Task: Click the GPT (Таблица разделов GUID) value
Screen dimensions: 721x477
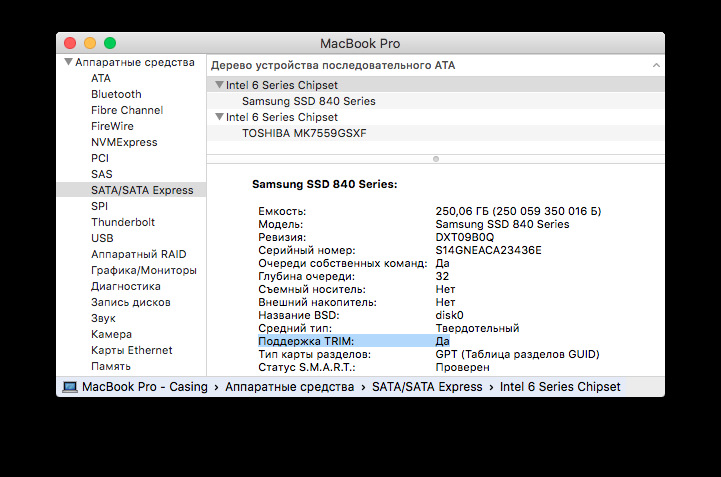Action: coord(517,354)
